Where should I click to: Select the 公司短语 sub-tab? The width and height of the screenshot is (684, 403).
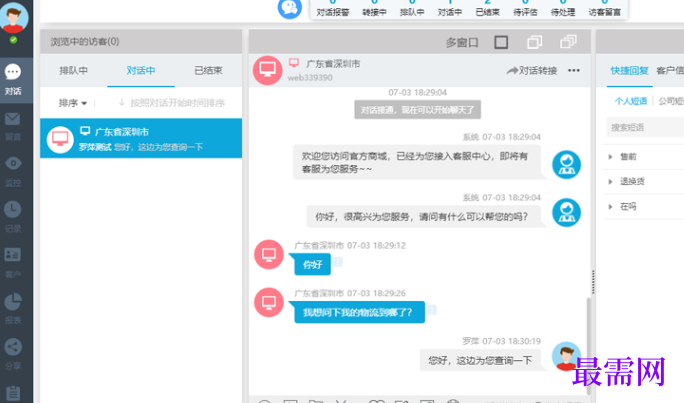671,101
